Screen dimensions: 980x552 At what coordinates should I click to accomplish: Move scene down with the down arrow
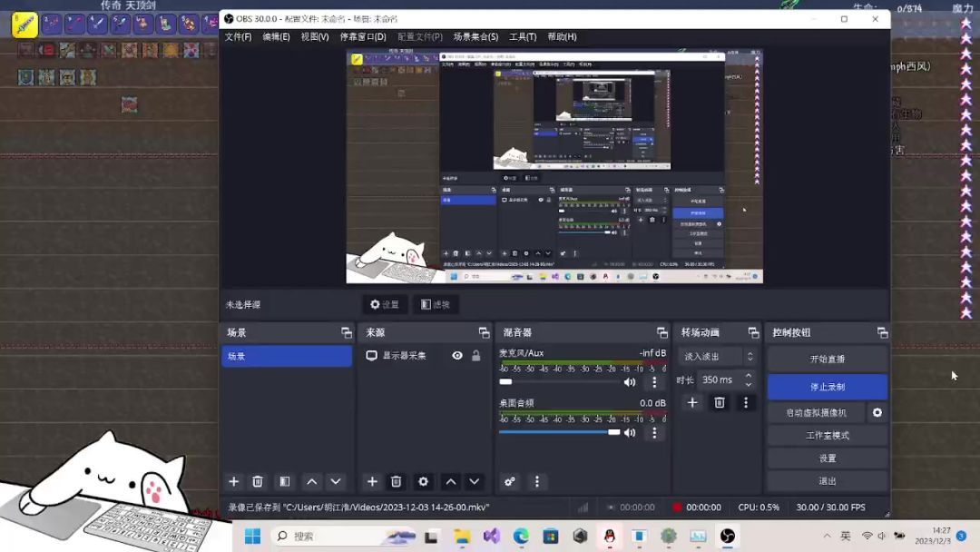click(x=336, y=481)
